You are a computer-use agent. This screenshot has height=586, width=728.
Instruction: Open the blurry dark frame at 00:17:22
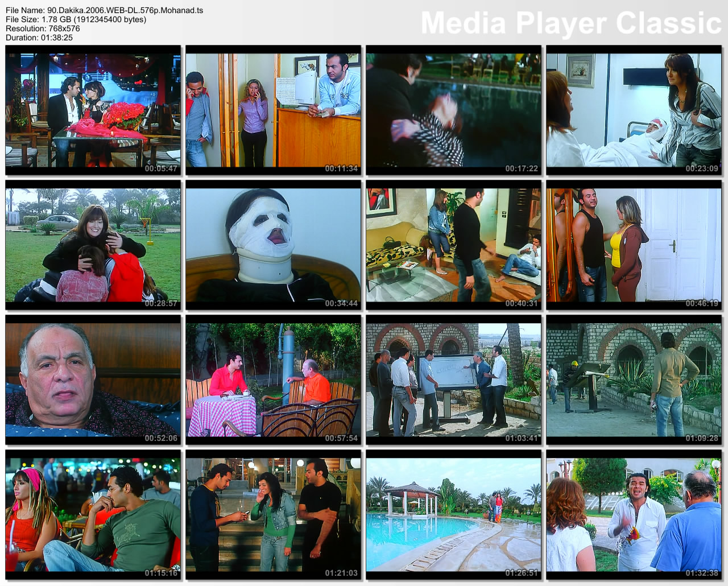coord(453,110)
